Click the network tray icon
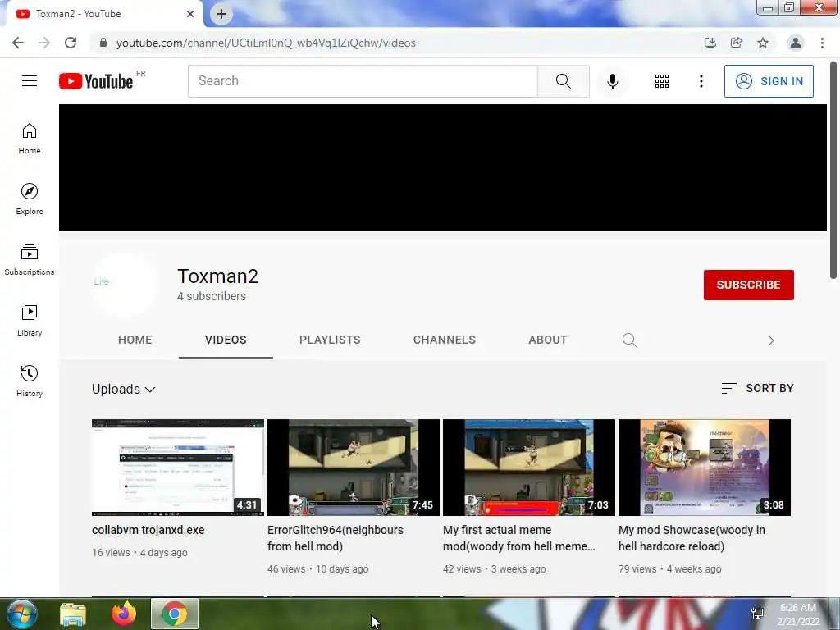Viewport: 840px width, 630px height. tap(757, 614)
